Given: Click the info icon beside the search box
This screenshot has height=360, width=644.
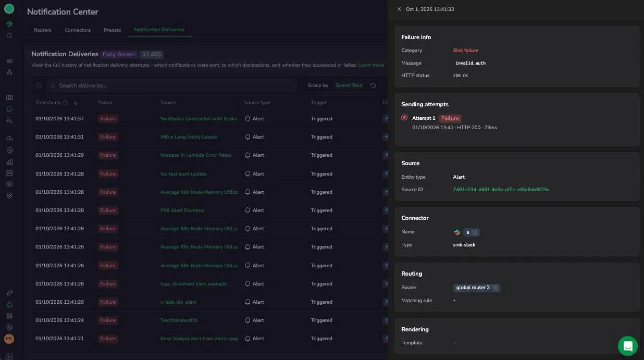Looking at the screenshot, I should 39,85.
